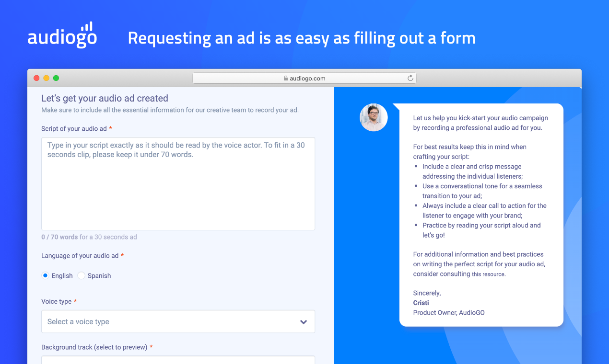Click into the audio ad script text area
This screenshot has width=609, height=364.
(x=178, y=183)
